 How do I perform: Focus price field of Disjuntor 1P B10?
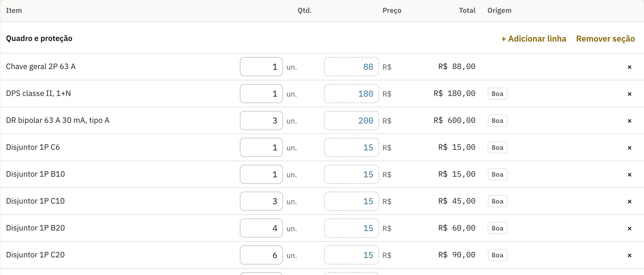352,174
